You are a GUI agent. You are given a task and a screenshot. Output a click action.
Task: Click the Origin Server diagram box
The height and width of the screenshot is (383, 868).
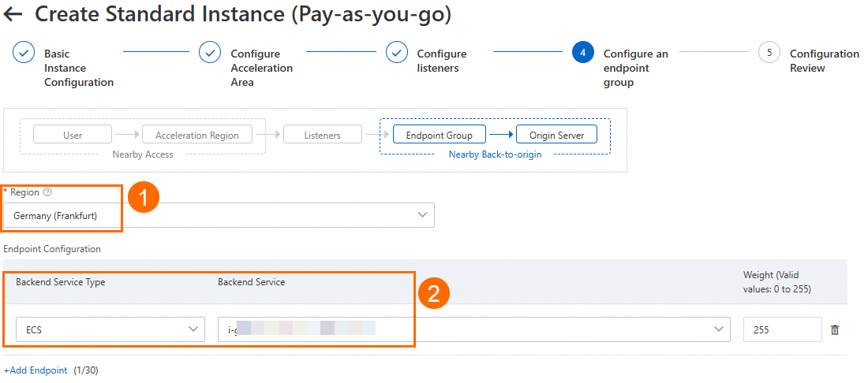click(556, 135)
